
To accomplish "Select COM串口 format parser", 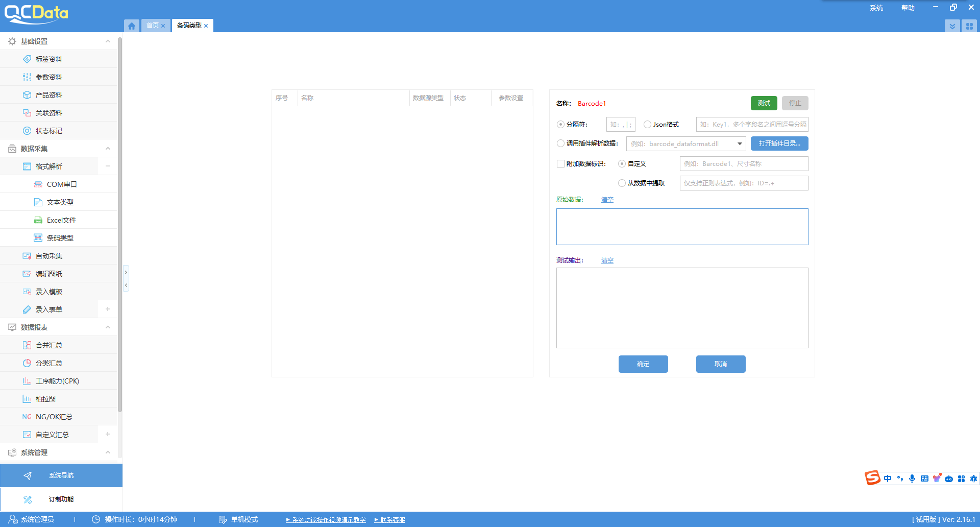I will pos(61,184).
